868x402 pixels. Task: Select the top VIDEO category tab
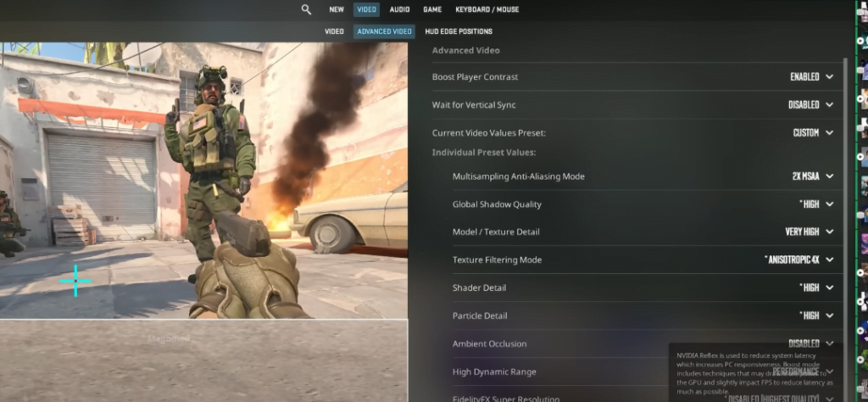tap(366, 9)
